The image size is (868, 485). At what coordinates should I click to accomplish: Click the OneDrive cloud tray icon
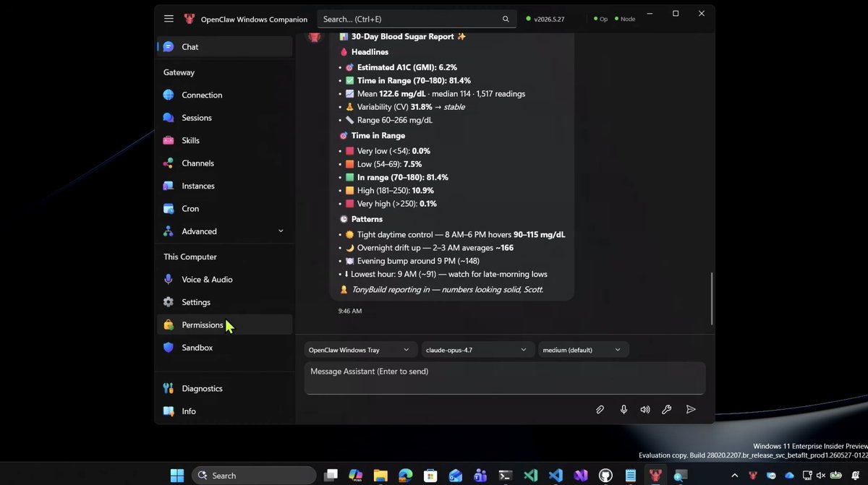coord(789,476)
